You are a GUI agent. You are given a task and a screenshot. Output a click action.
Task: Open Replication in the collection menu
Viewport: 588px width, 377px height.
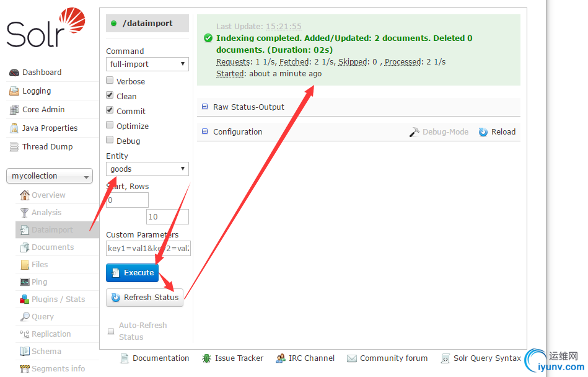pos(51,334)
